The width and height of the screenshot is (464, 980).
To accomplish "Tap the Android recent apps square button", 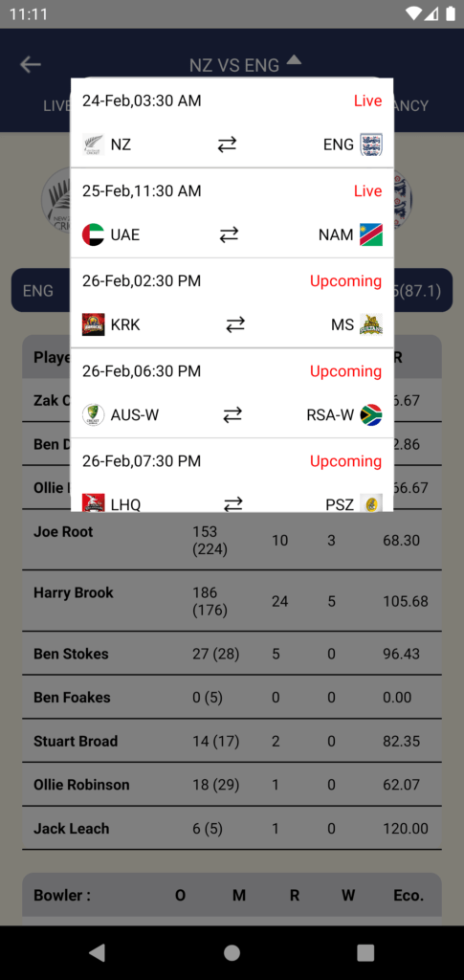I will [365, 952].
